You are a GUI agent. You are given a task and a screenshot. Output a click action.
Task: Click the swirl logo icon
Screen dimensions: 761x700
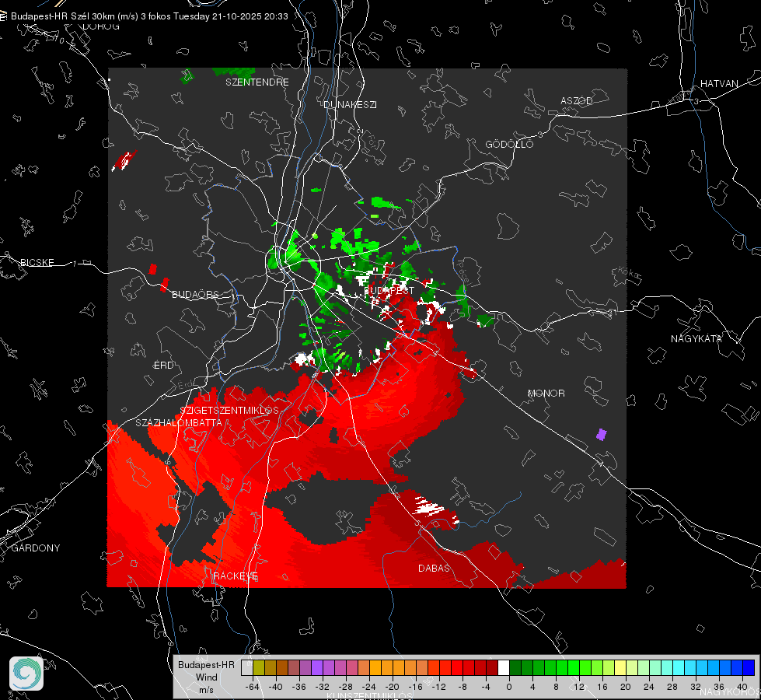26,674
